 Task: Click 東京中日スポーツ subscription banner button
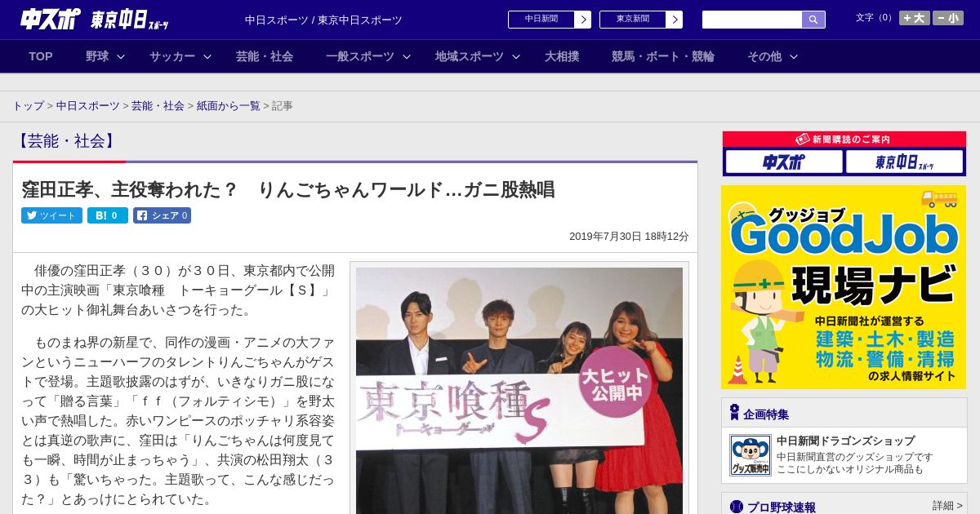[x=904, y=162]
